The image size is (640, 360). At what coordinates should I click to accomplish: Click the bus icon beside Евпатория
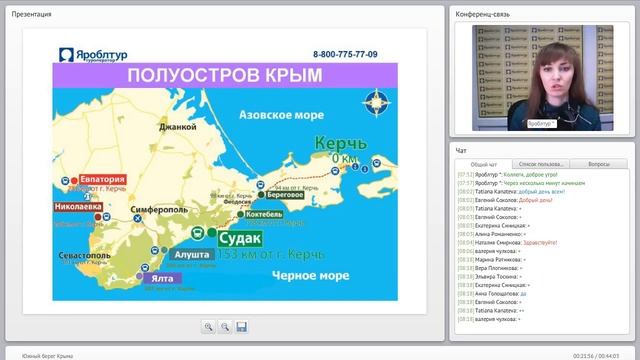[x=65, y=181]
